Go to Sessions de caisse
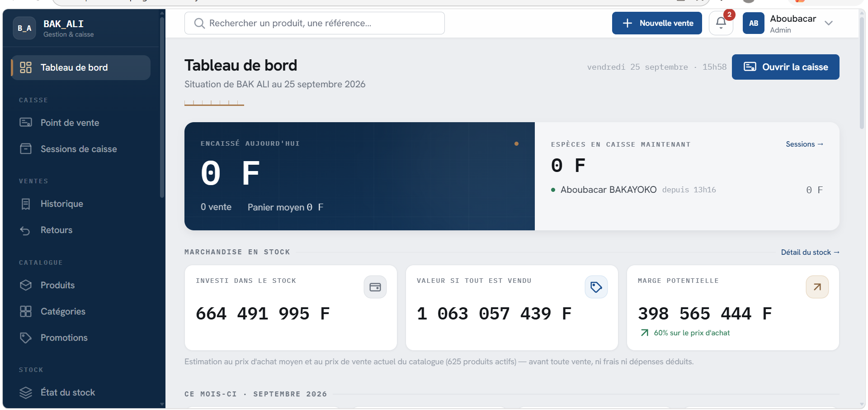The image size is (868, 410). [81, 149]
